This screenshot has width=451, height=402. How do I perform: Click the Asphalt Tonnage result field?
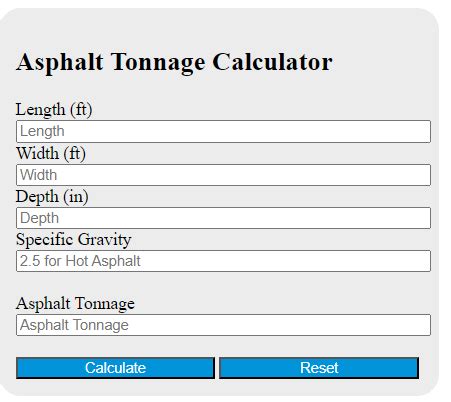tap(223, 325)
